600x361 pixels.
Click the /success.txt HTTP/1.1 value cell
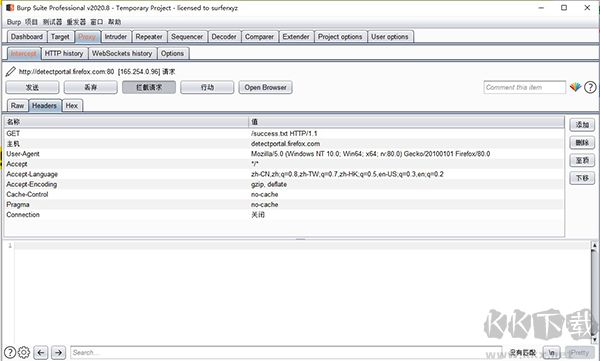coord(406,133)
